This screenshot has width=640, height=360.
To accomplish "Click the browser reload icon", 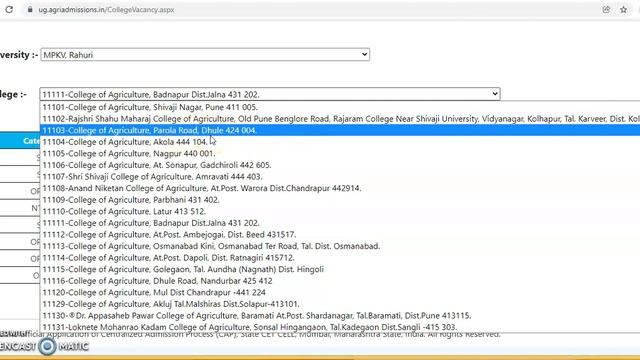I will (x=9, y=9).
